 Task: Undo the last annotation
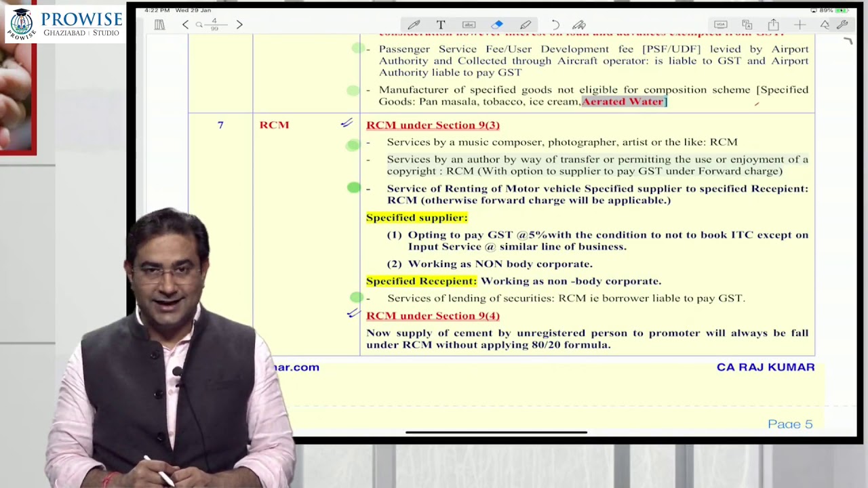click(555, 25)
